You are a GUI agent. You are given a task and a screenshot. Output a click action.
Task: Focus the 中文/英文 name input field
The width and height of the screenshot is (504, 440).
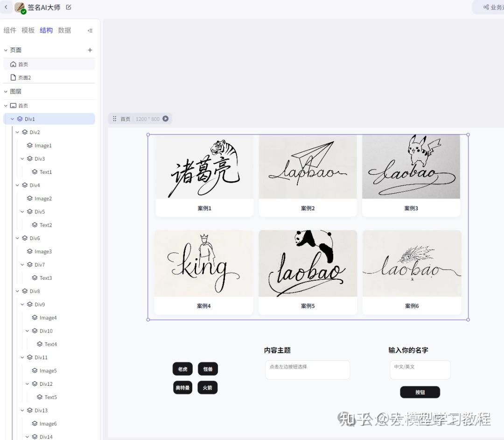[420, 370]
